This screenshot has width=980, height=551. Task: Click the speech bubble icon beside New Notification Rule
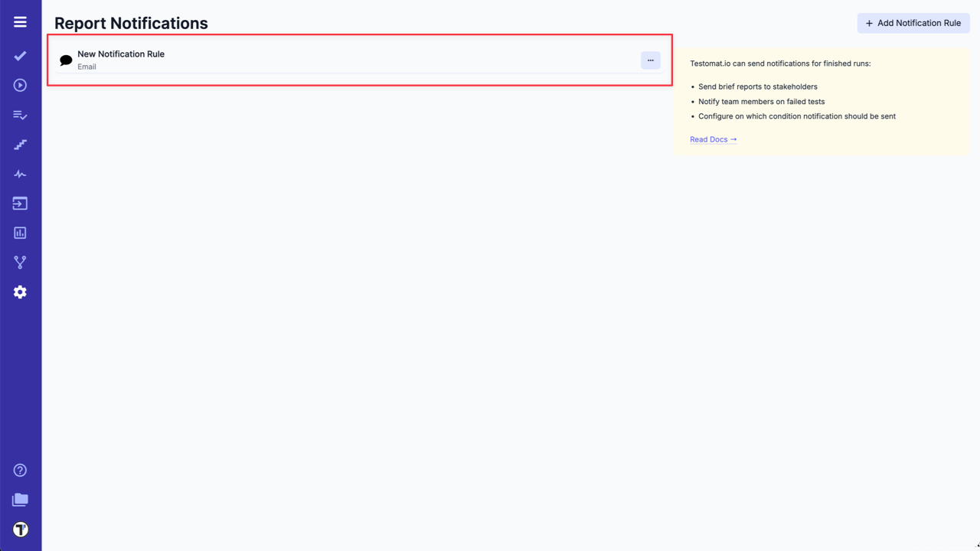coord(65,60)
